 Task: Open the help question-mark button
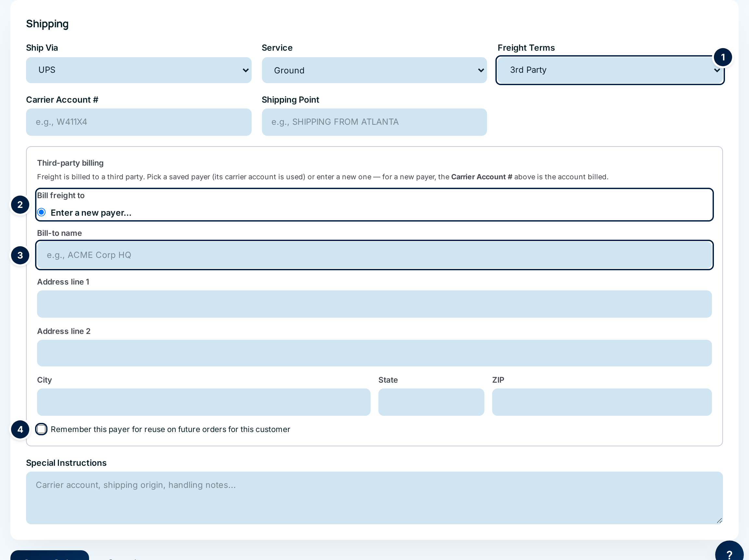(x=729, y=554)
